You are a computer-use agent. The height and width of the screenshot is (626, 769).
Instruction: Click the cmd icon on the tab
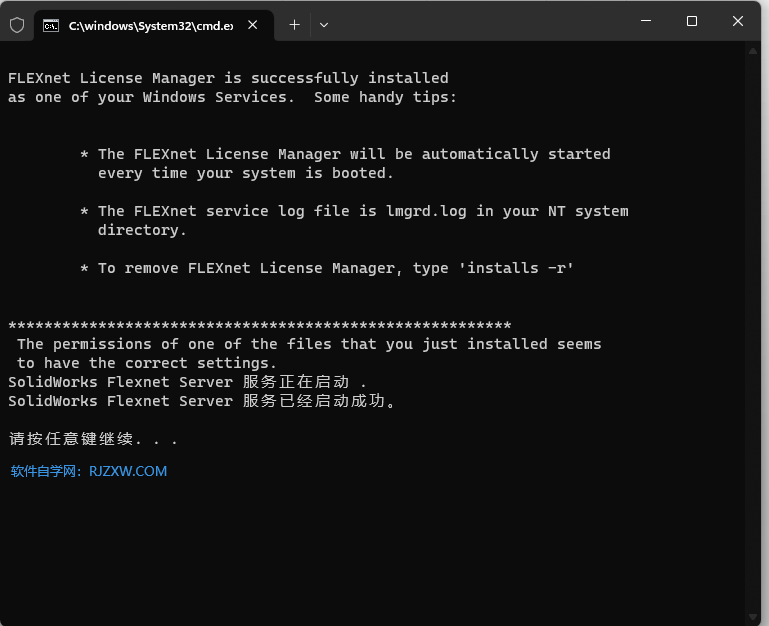(x=50, y=25)
